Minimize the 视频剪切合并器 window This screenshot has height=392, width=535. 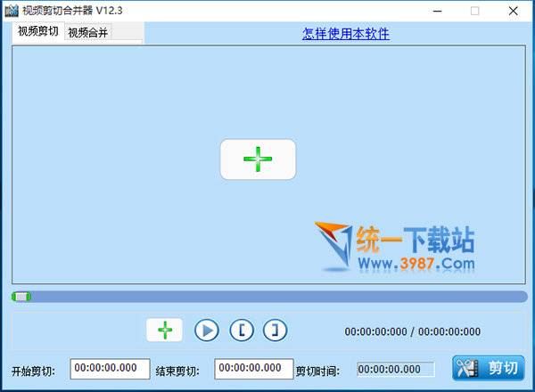click(x=435, y=11)
